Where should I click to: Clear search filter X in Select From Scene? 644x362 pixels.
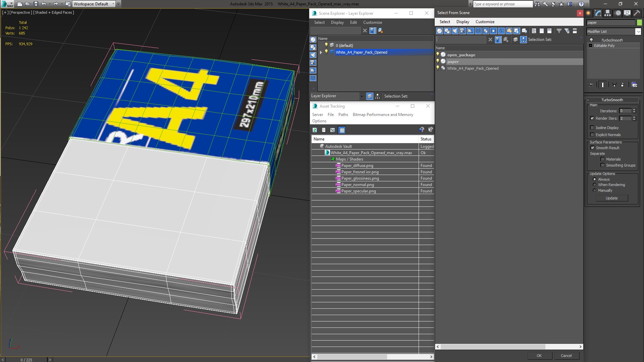[490, 40]
